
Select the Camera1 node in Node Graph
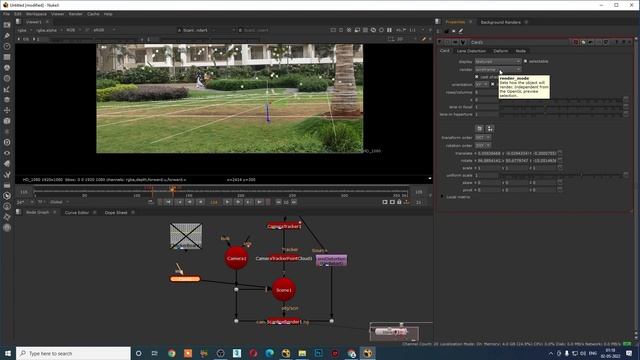[236, 258]
